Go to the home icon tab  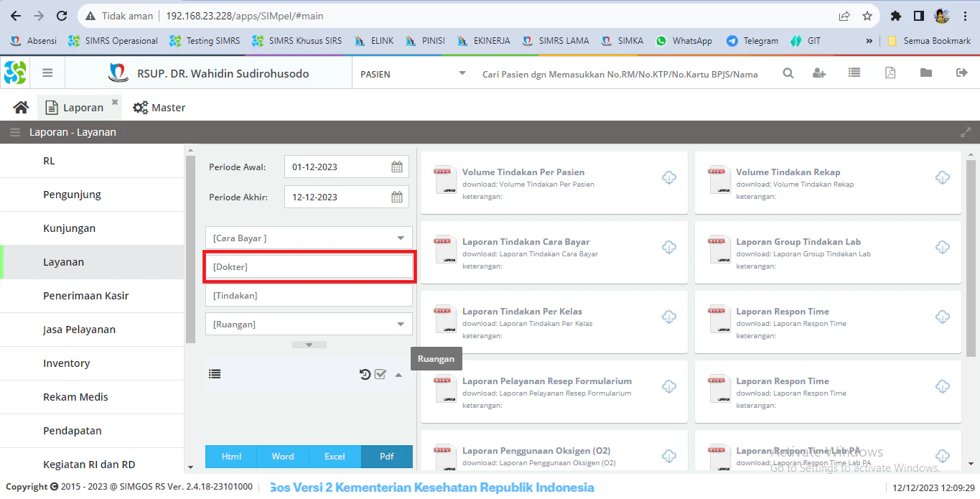[x=21, y=108]
